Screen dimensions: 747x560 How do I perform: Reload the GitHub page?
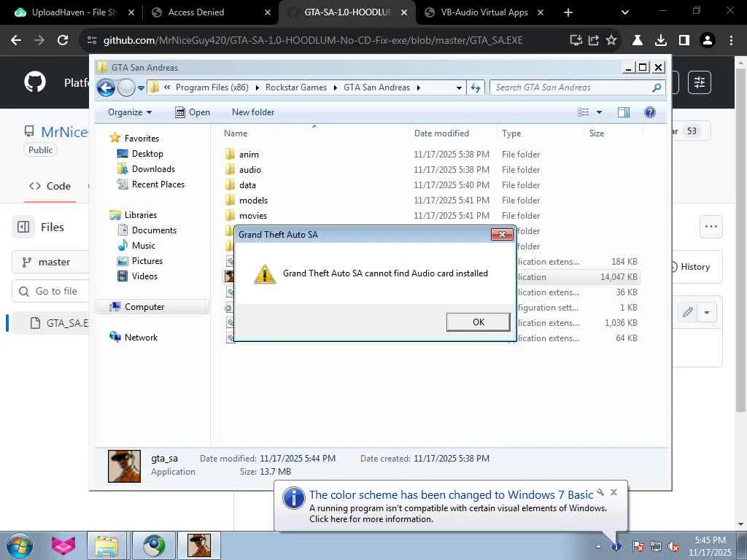pyautogui.click(x=63, y=41)
